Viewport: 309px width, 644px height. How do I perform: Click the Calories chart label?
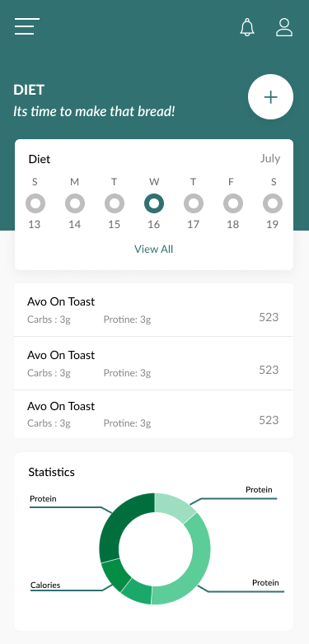[45, 585]
